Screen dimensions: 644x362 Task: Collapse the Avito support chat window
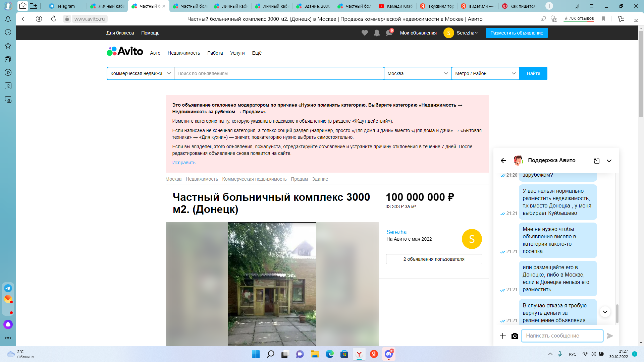click(609, 161)
